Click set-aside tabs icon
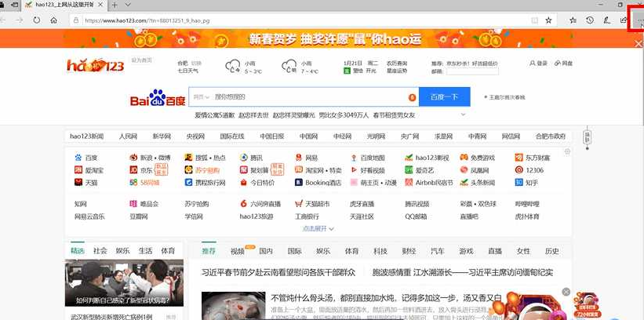This screenshot has height=320, width=644. pyautogui.click(x=15, y=5)
